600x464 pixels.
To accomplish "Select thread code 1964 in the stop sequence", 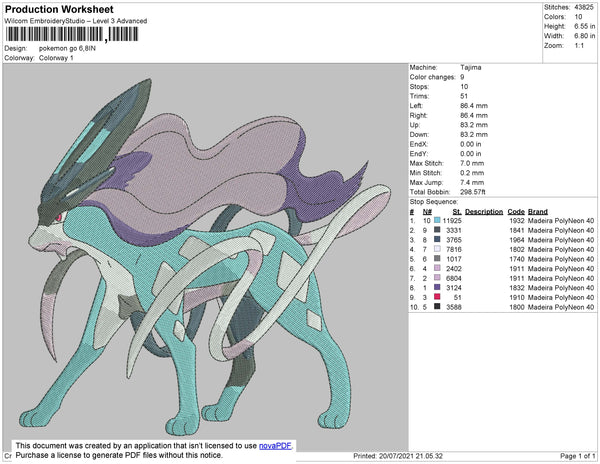I will tap(517, 240).
